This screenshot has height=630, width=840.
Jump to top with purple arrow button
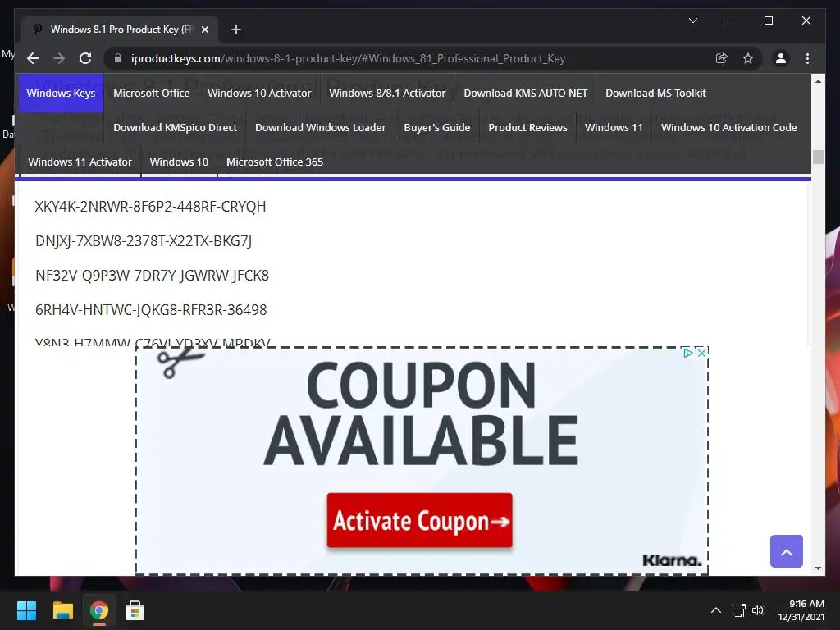point(787,551)
